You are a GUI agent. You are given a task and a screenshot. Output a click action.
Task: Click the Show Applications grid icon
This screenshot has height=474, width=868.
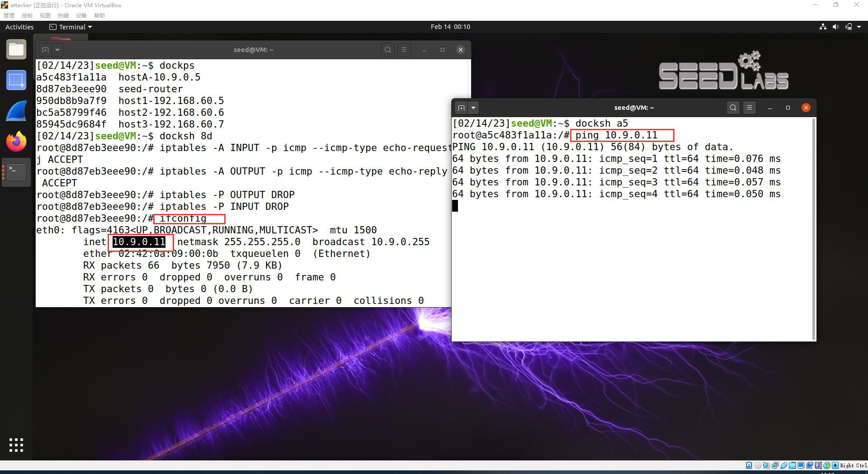pyautogui.click(x=16, y=445)
